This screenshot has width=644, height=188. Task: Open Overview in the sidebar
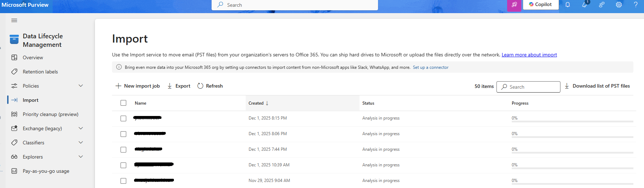pyautogui.click(x=33, y=57)
